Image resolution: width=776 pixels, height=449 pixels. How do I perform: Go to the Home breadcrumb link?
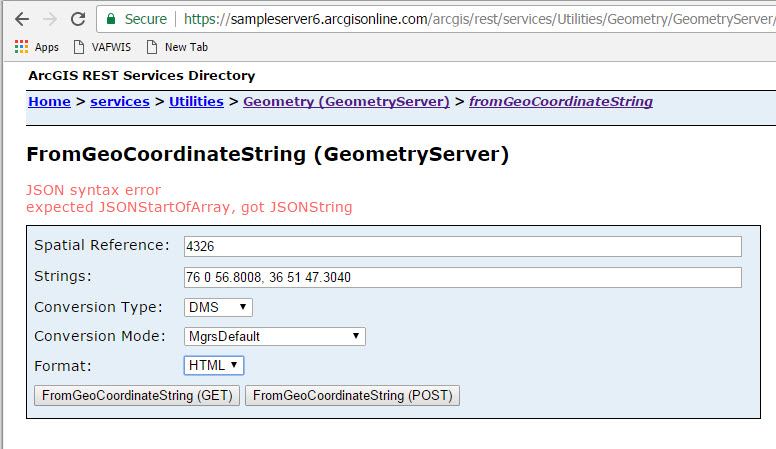pyautogui.click(x=49, y=102)
